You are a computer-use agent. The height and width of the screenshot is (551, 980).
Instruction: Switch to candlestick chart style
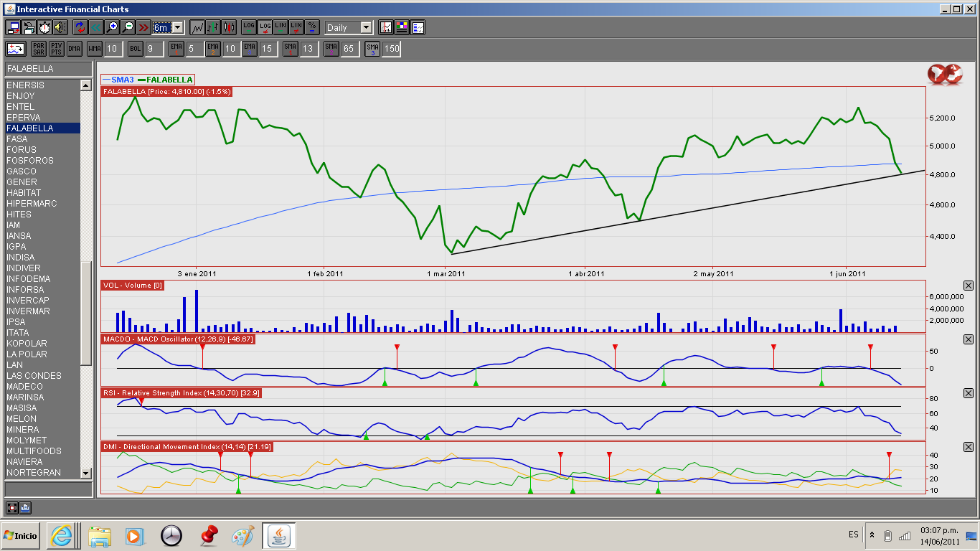[230, 27]
